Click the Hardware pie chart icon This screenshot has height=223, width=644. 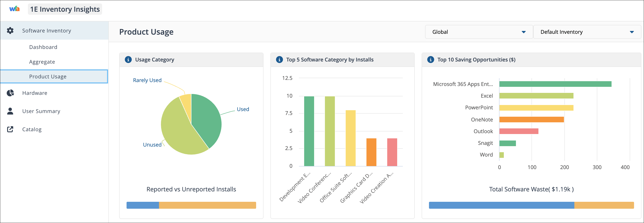pyautogui.click(x=10, y=93)
